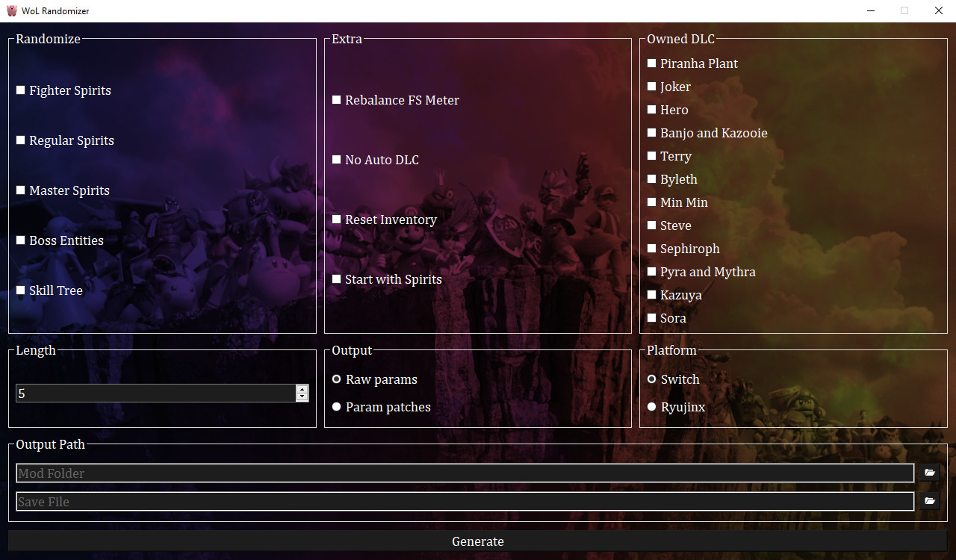Screen dimensions: 956x560
Task: Click into the Save File field
Action: point(465,501)
